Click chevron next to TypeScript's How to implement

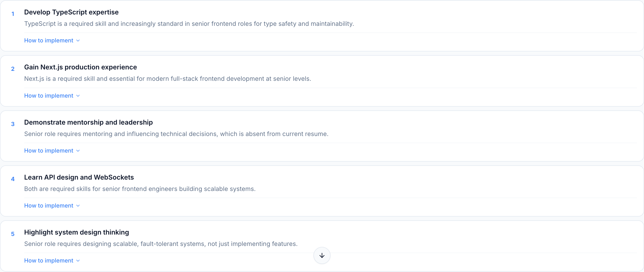(78, 41)
